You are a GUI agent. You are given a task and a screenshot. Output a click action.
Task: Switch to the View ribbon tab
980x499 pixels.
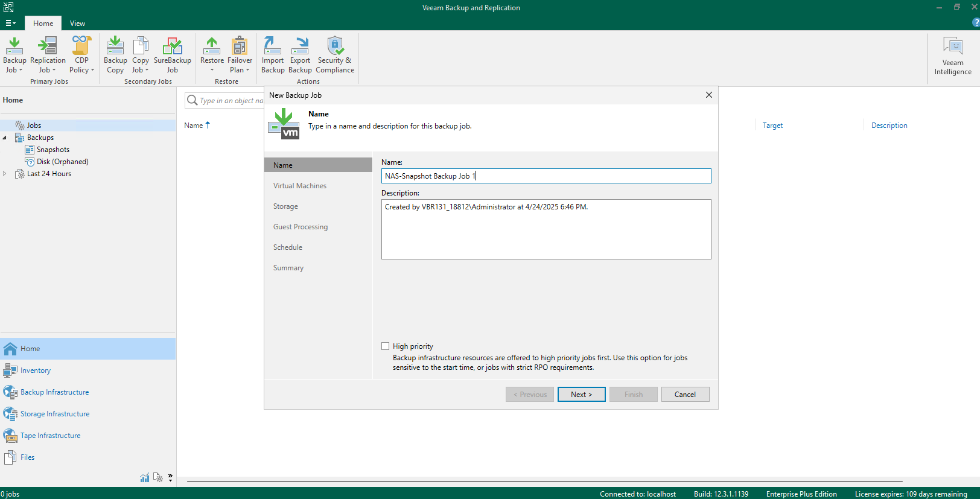[77, 23]
